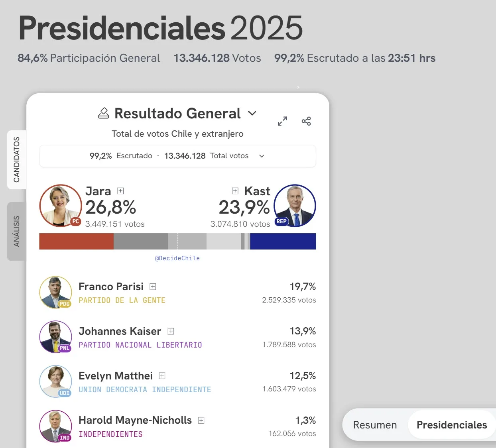Click the blue Kast segment of results bar
This screenshot has width=496, height=448.
coord(283,242)
